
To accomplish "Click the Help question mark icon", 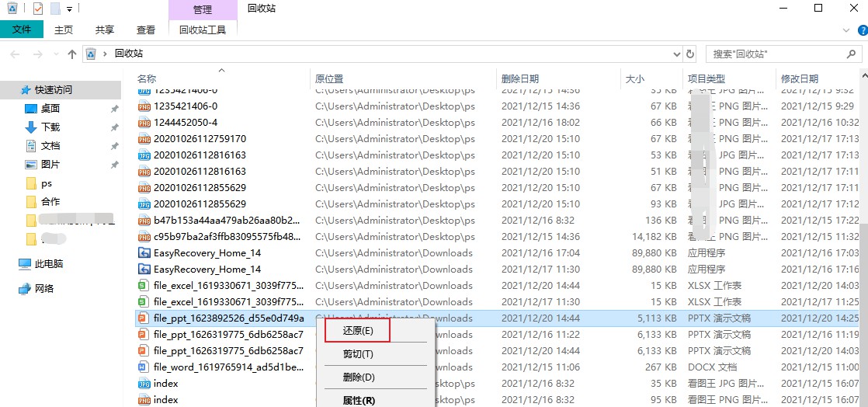I will coord(863,30).
